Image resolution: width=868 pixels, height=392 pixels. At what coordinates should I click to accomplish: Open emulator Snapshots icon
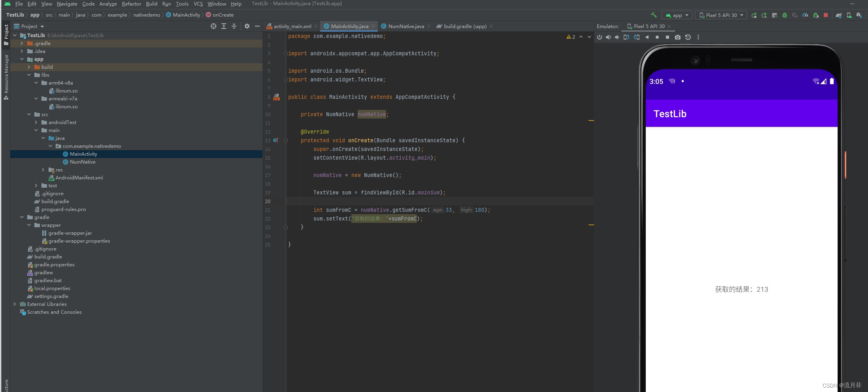[x=688, y=37]
